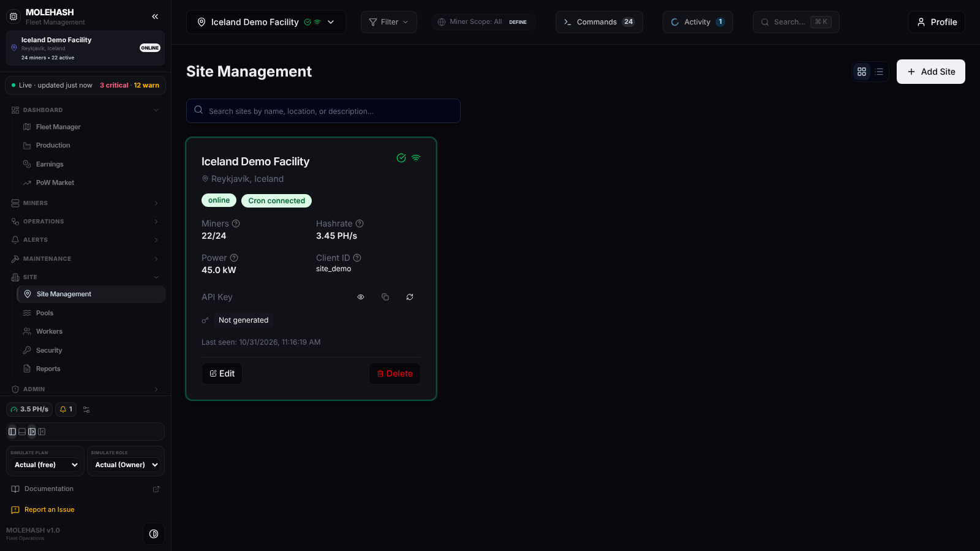Open the Profile menu
This screenshot has height=551, width=980.
(x=937, y=22)
